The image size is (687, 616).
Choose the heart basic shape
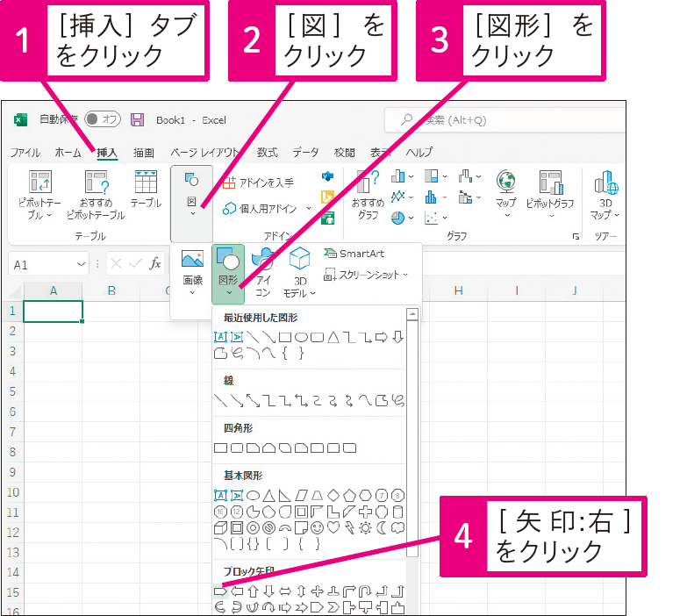[333, 528]
